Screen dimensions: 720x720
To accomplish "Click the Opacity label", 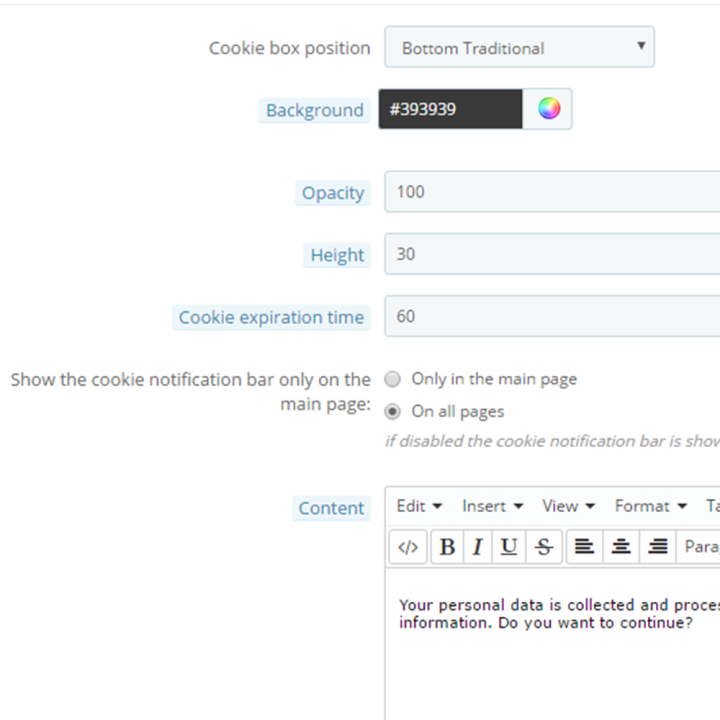I will point(333,193).
